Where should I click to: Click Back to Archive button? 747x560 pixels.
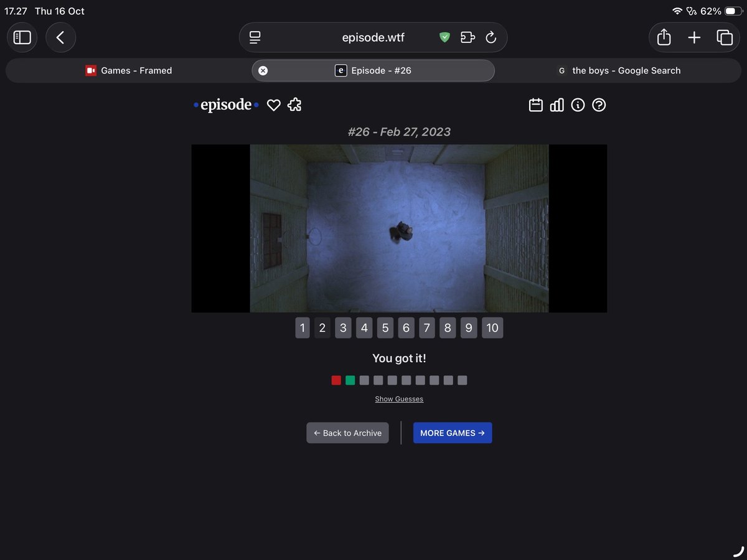click(347, 433)
